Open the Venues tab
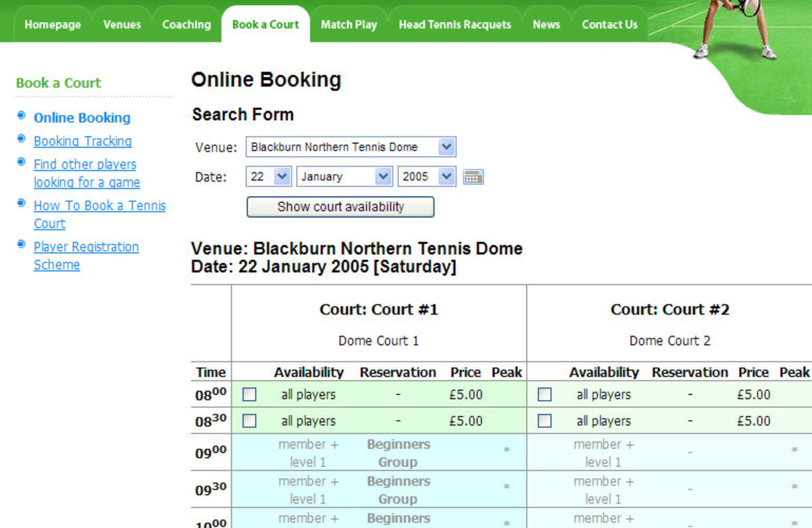The height and width of the screenshot is (528, 812). click(122, 25)
